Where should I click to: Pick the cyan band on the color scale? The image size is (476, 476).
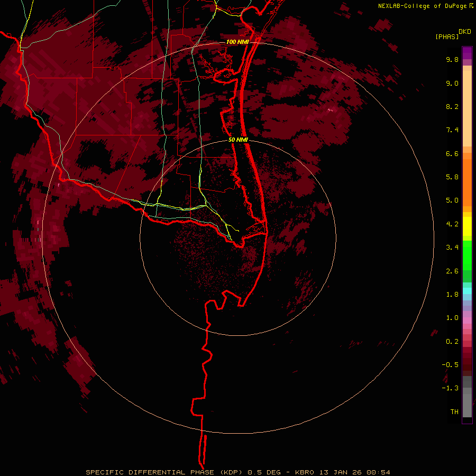(x=467, y=291)
